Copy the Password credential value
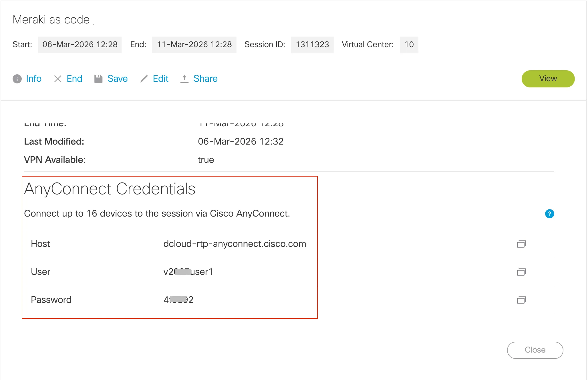This screenshot has height=380, width=588. [521, 300]
